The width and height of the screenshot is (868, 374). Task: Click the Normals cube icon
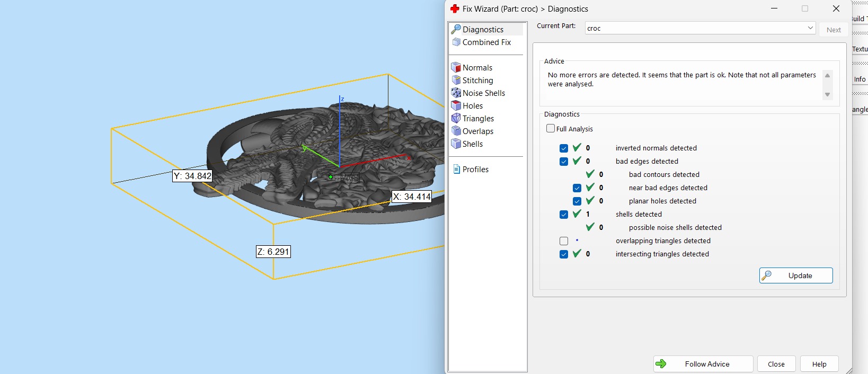(456, 67)
